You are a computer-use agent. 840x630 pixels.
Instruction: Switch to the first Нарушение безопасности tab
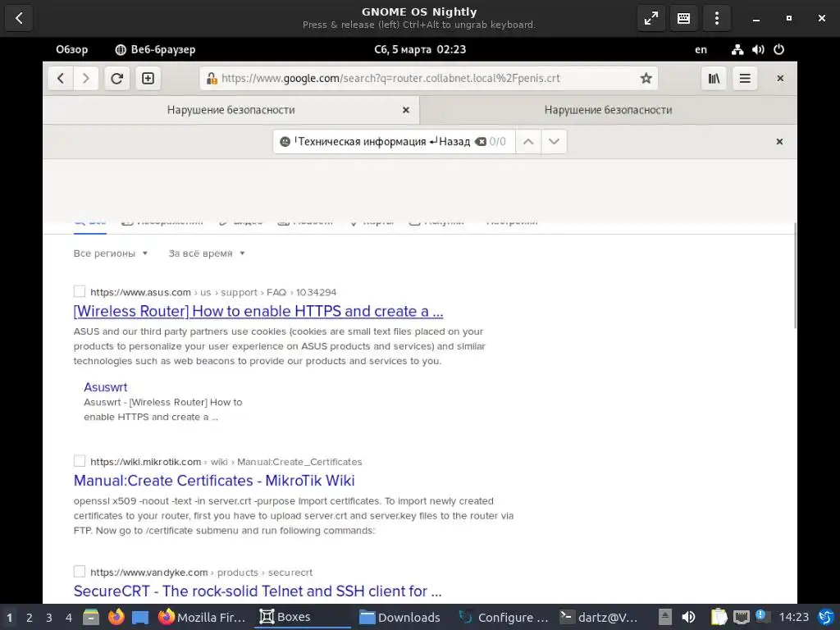click(231, 110)
